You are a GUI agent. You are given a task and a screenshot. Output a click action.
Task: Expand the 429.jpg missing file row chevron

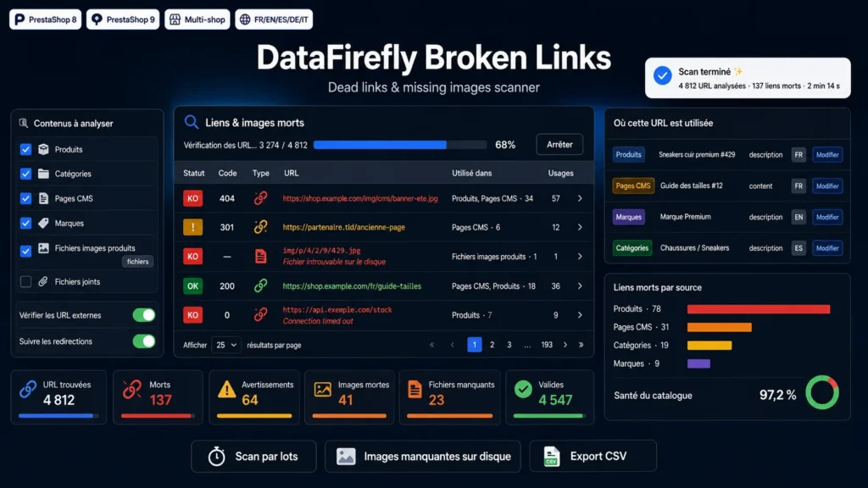pos(580,256)
